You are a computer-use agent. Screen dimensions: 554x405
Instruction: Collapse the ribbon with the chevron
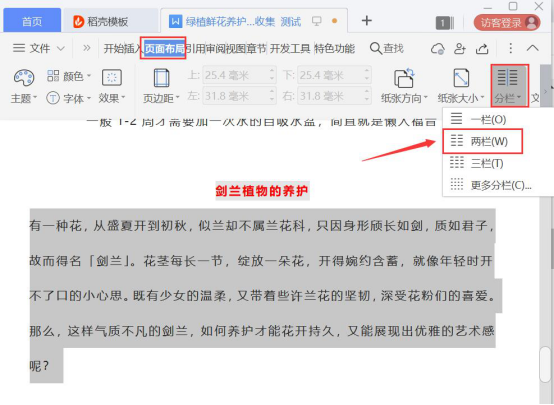click(x=532, y=48)
